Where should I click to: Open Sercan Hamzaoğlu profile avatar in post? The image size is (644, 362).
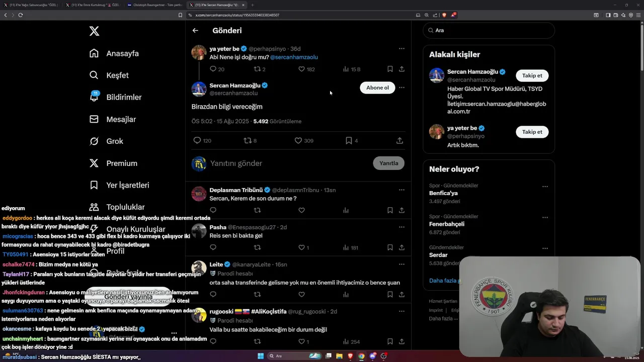[199, 89]
